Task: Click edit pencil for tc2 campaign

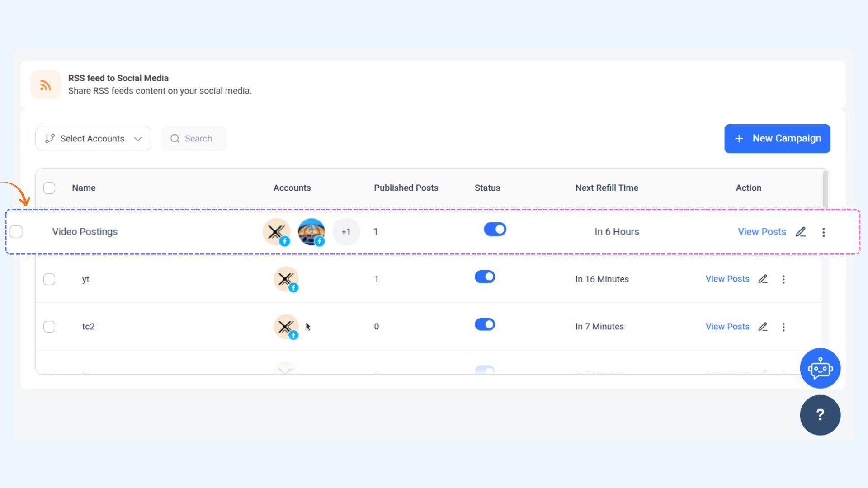Action: [x=763, y=327]
